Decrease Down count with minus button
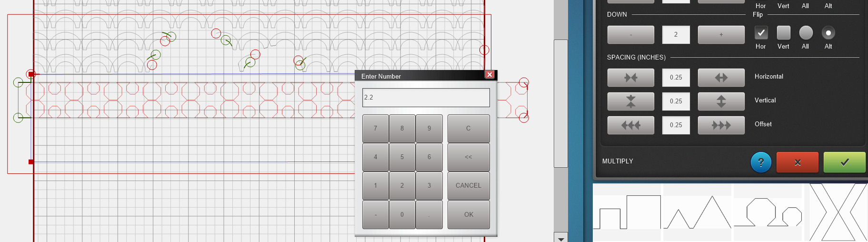The width and height of the screenshot is (868, 242). coord(630,35)
